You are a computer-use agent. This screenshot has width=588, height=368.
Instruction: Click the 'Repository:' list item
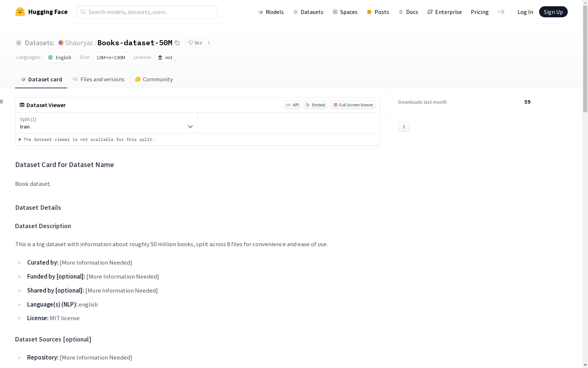80,358
